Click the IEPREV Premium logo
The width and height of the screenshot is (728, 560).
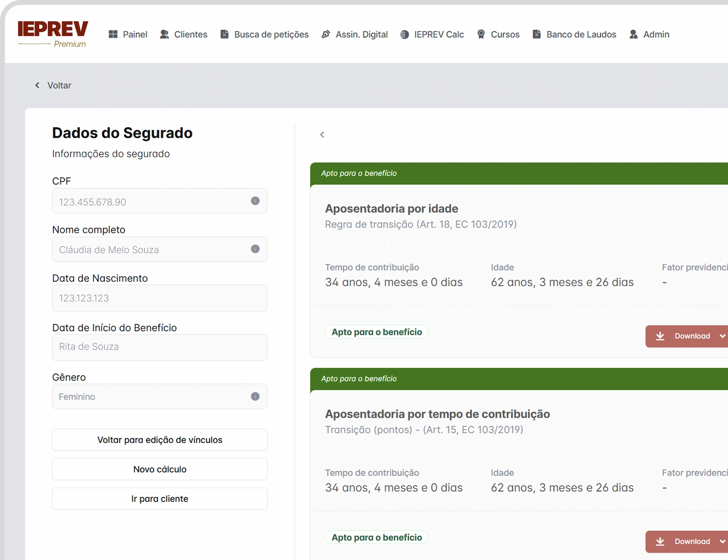click(x=53, y=34)
